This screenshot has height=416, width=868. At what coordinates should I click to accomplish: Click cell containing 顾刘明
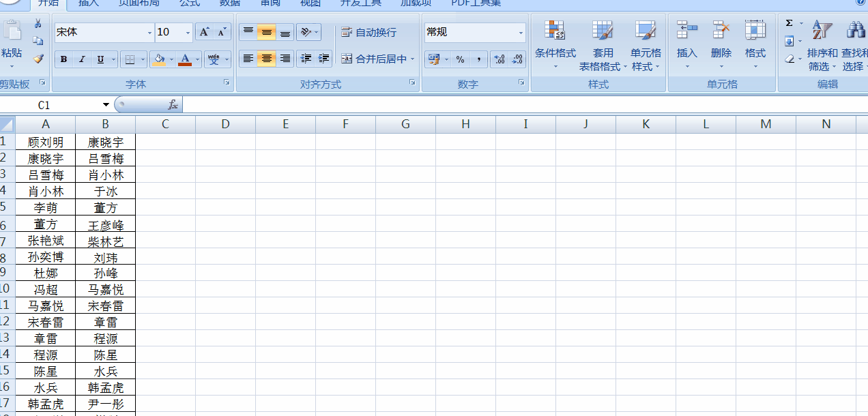[x=46, y=142]
